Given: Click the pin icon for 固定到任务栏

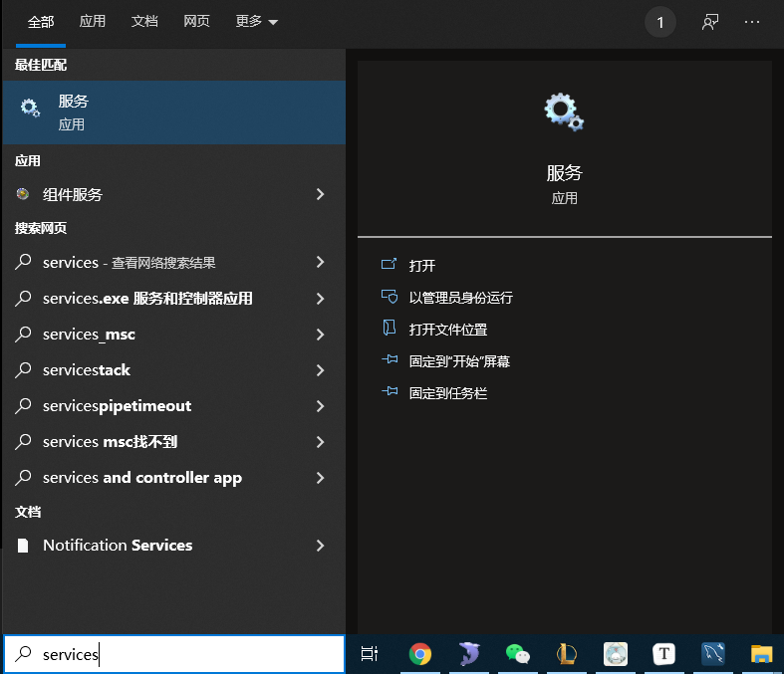Looking at the screenshot, I should coord(390,391).
